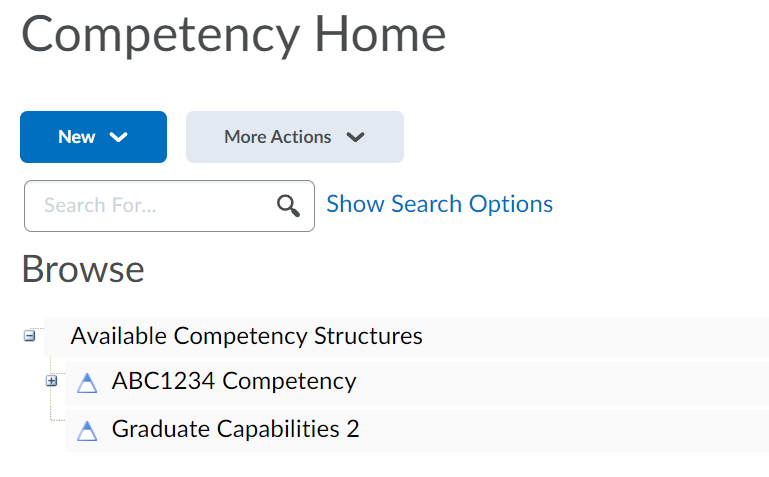The height and width of the screenshot is (477, 769).
Task: Click the Competency Home page heading
Action: pyautogui.click(x=233, y=35)
